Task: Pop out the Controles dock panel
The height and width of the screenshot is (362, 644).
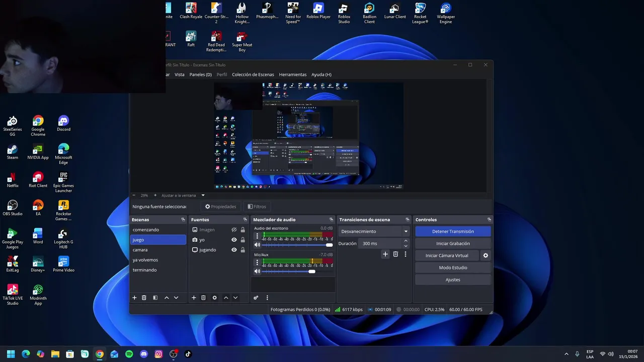Action: pos(489,220)
